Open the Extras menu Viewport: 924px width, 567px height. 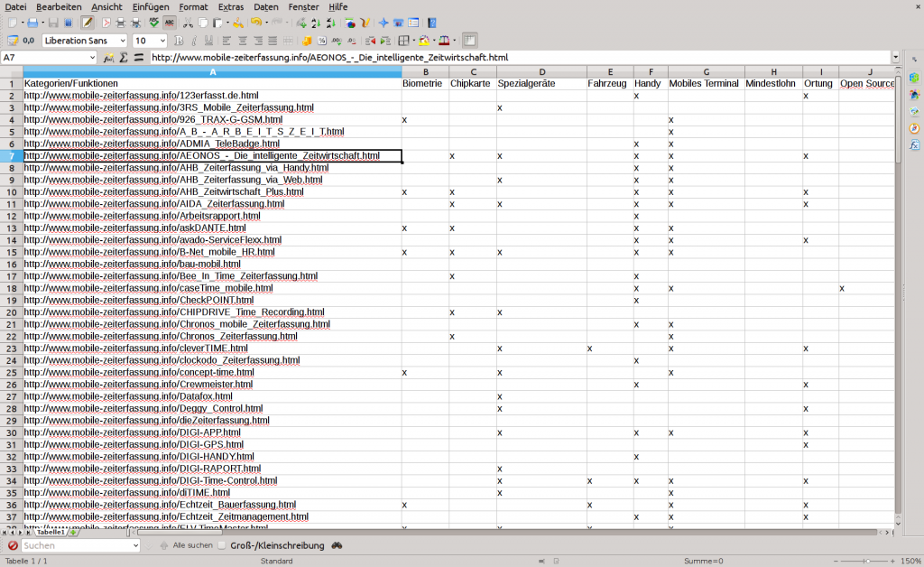230,6
